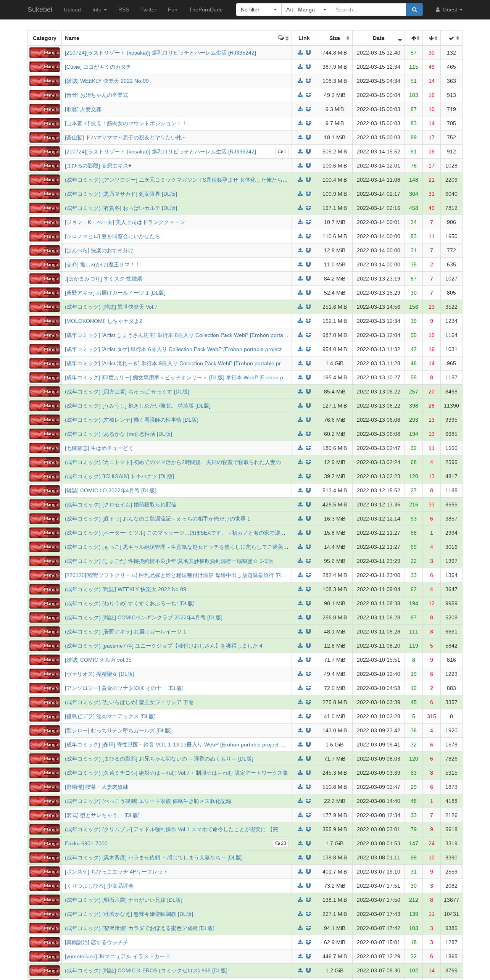Click the blue search magnifier button
Image resolution: width=490 pixels, height=980 pixels.
click(x=414, y=10)
